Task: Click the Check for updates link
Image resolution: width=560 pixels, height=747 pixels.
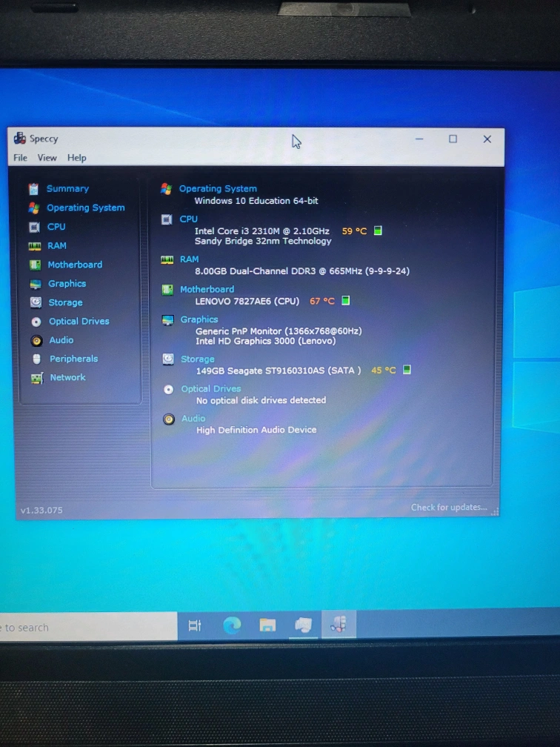Action: tap(449, 508)
